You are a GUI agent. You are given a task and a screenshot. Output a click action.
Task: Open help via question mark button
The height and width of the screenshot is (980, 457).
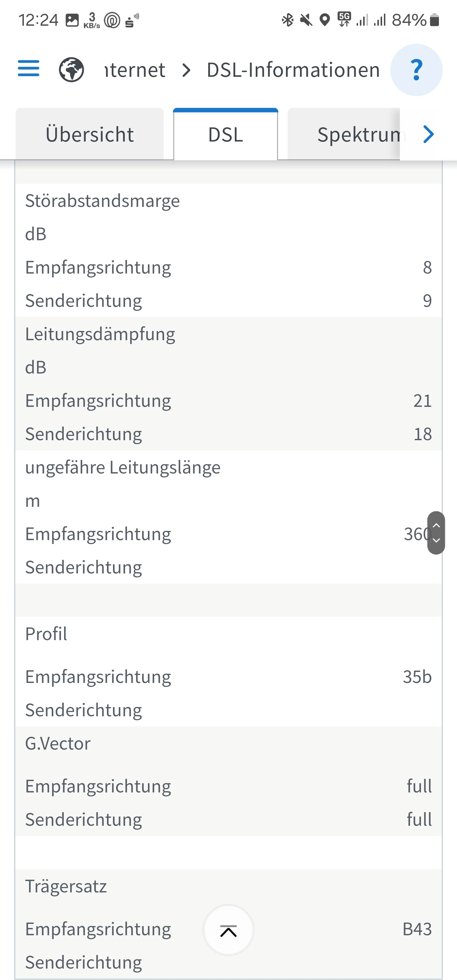(416, 70)
